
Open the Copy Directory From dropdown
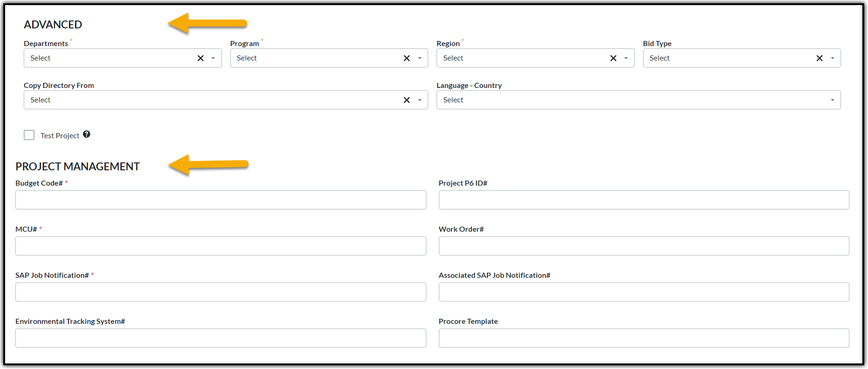[420, 100]
